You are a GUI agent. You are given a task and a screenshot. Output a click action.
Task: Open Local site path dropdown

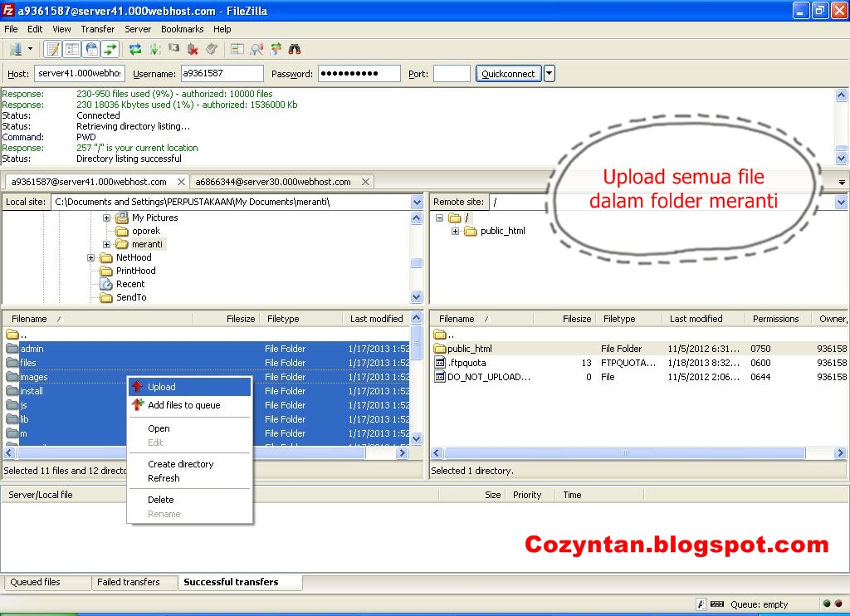point(417,203)
